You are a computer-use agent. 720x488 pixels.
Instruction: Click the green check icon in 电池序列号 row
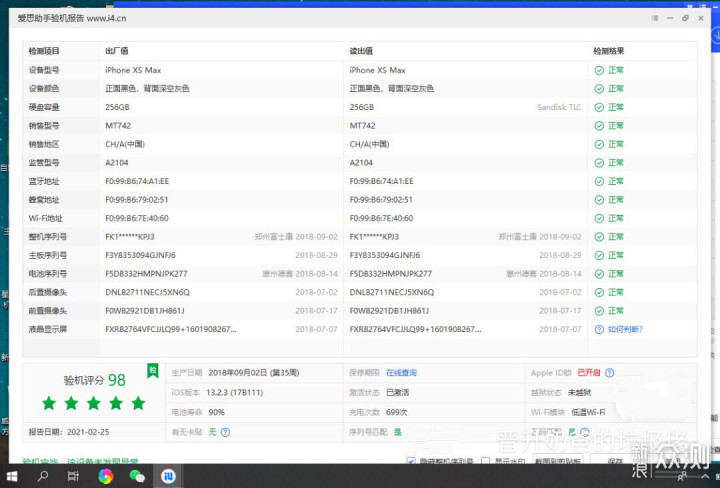tap(599, 274)
